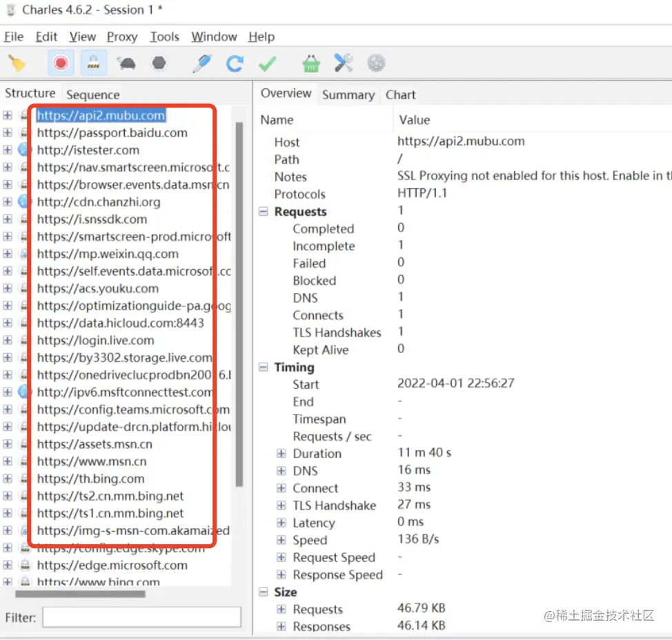Viewport: 672px width, 640px height.
Task: Click the Compose pen icon
Action: (x=201, y=63)
